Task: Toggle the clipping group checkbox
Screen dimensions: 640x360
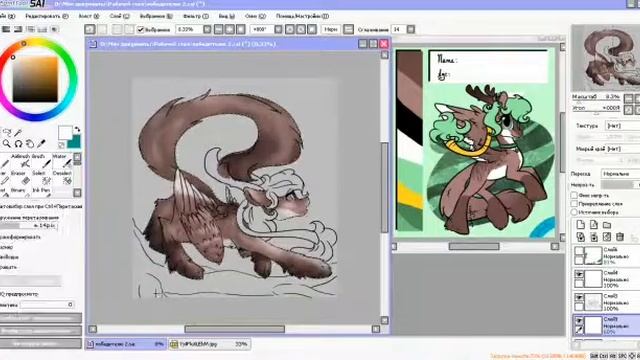Action: point(574,203)
